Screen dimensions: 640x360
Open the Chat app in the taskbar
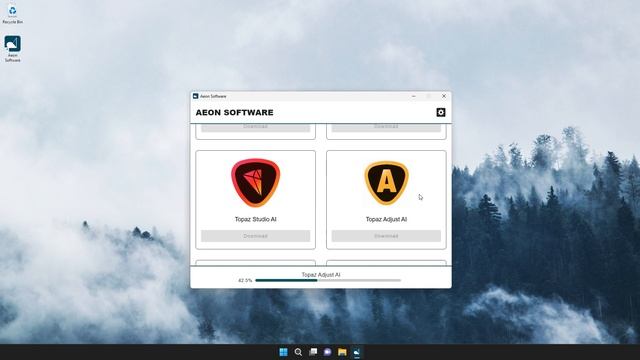[327, 352]
